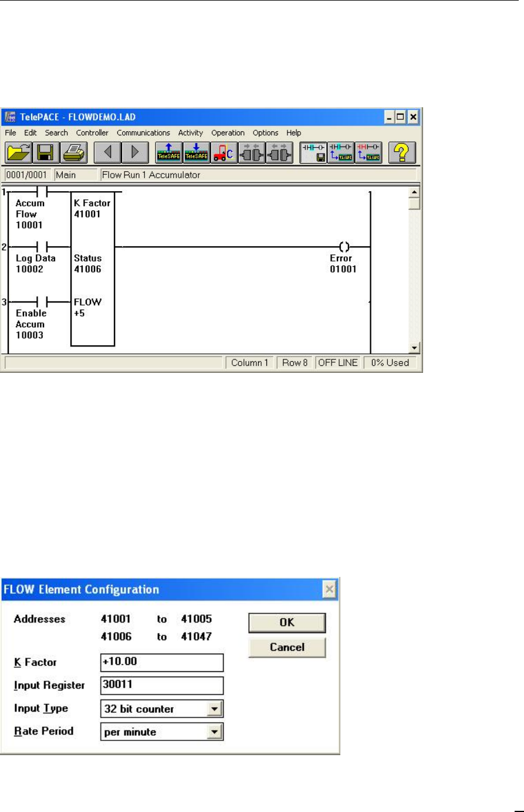Viewport: 524px width, 812px height.
Task: Click the Status 41006 block cell
Action: coord(92,263)
